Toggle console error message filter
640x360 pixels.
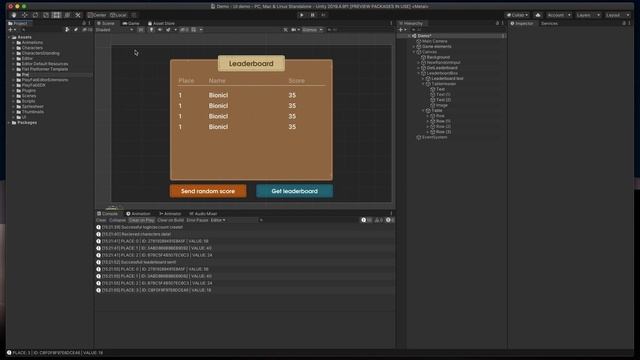(x=390, y=220)
